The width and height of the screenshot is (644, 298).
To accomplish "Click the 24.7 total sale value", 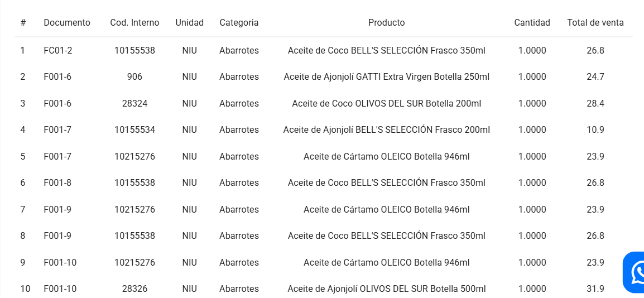I will click(595, 77).
